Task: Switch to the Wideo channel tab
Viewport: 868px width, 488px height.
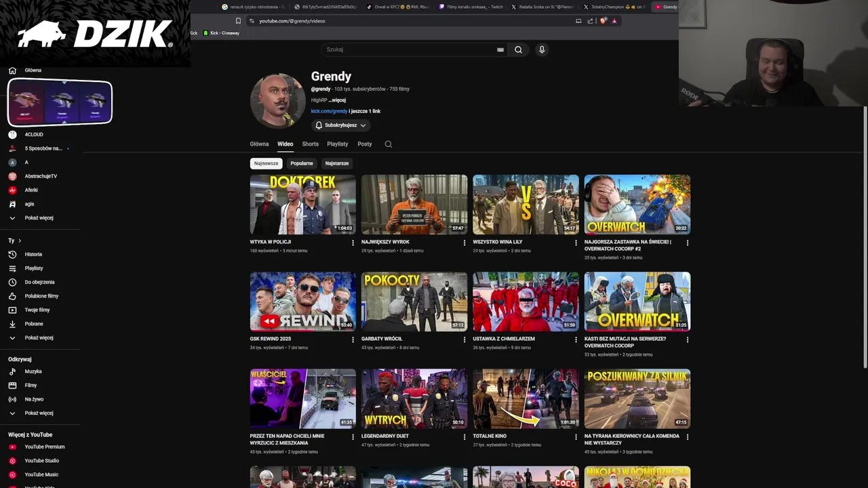Action: (285, 144)
